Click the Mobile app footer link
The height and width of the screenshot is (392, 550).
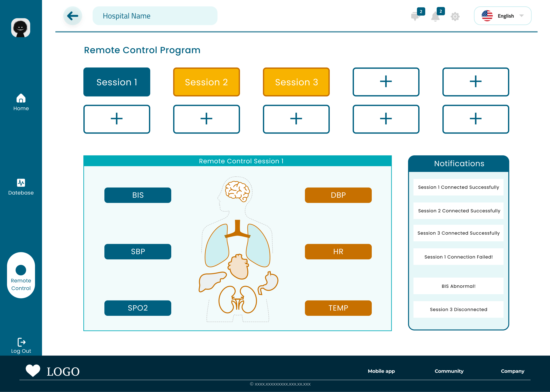(381, 371)
